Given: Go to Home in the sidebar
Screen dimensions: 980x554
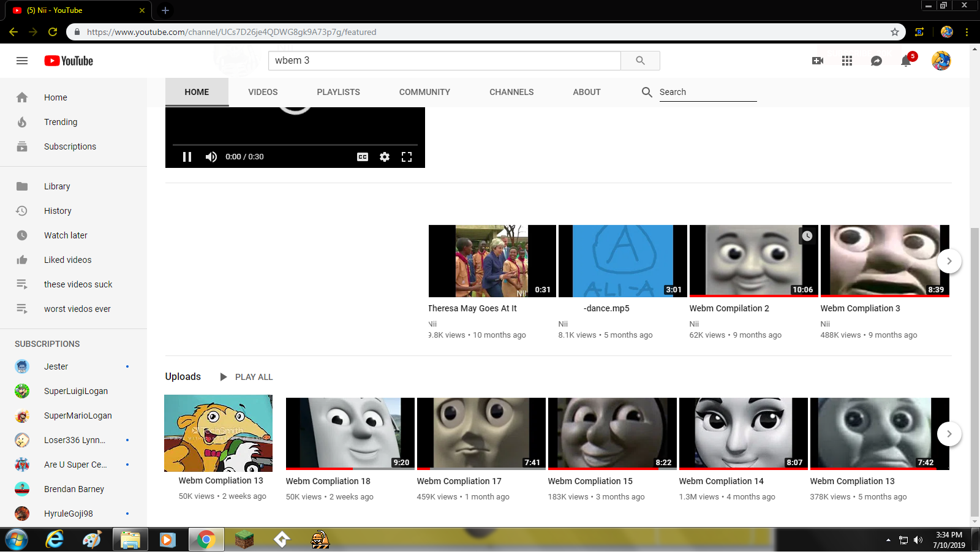Looking at the screenshot, I should (73, 97).
